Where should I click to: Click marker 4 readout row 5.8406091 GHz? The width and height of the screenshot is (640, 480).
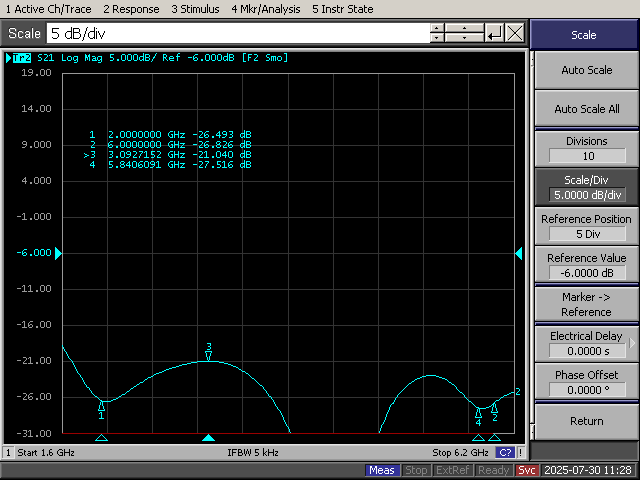tap(171, 164)
